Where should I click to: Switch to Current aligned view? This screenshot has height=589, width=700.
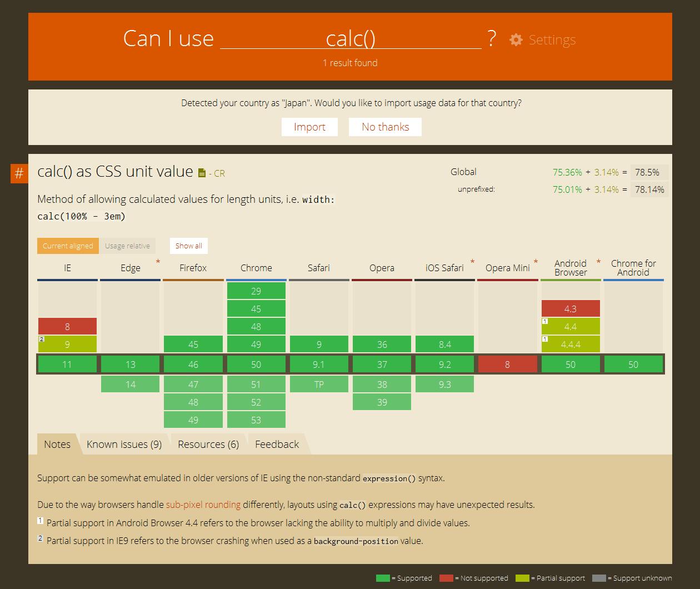tap(68, 246)
